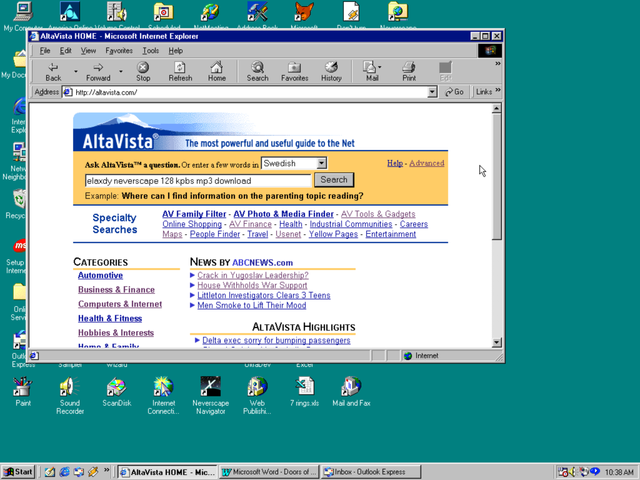Screen dimensions: 640x480
Task: Show browsing History from toolbar
Action: [331, 71]
